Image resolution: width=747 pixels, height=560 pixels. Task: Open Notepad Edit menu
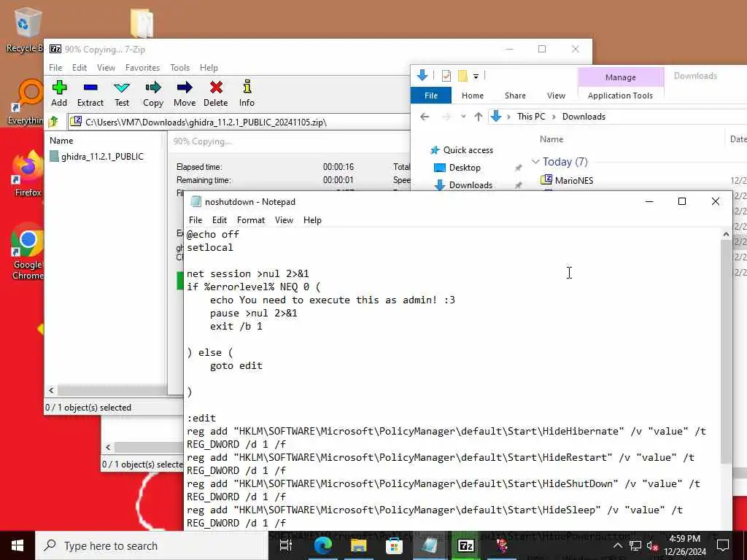click(219, 220)
